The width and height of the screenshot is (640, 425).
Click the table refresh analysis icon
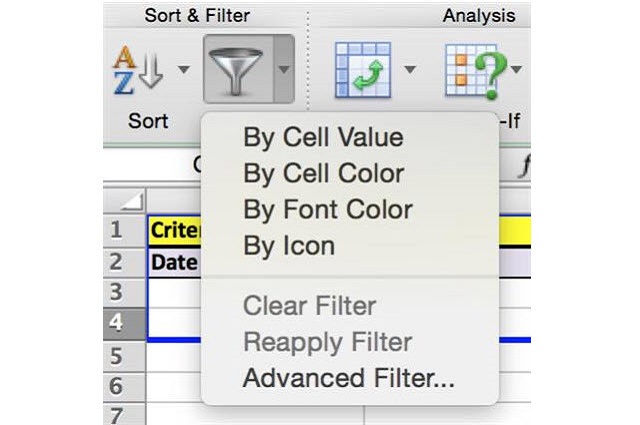pos(362,71)
